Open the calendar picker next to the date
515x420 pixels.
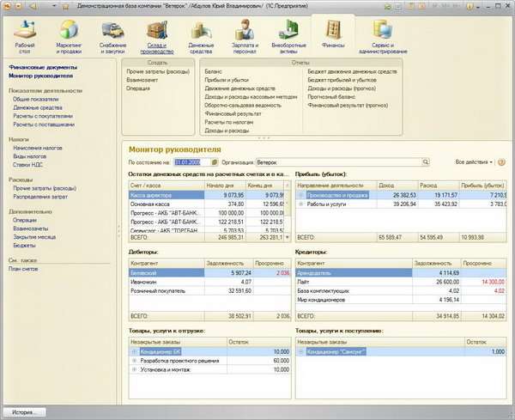[214, 162]
